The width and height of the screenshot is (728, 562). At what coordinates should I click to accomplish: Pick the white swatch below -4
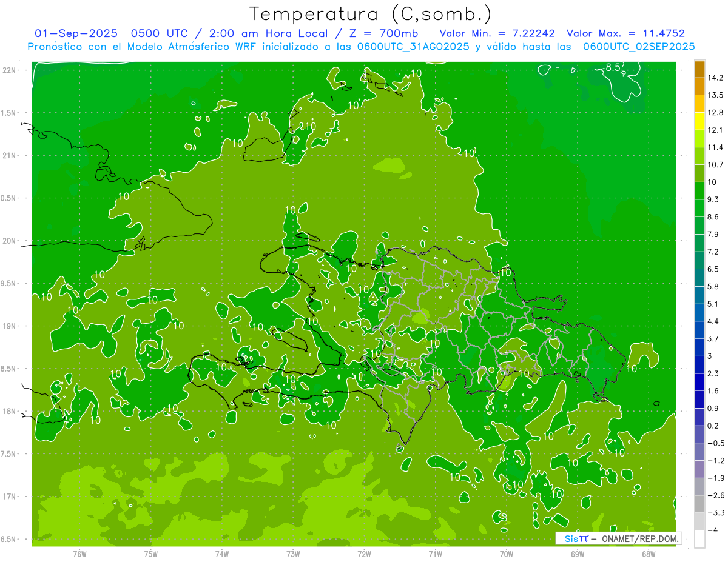[699, 539]
